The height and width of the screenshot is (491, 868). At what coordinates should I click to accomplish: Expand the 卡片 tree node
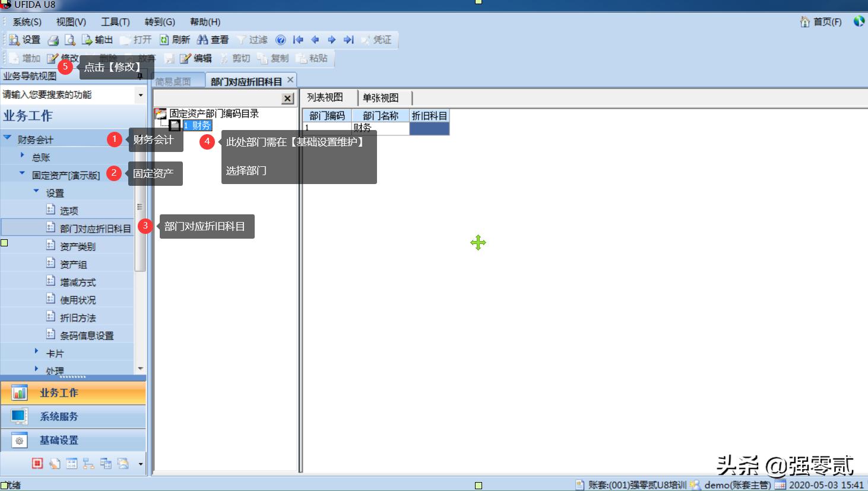[x=36, y=351]
